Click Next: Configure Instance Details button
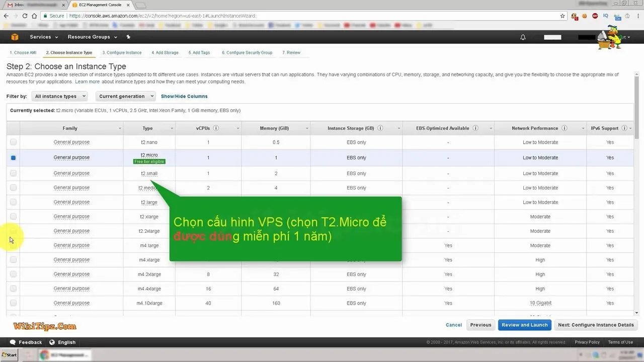This screenshot has height=362, width=644. [596, 325]
